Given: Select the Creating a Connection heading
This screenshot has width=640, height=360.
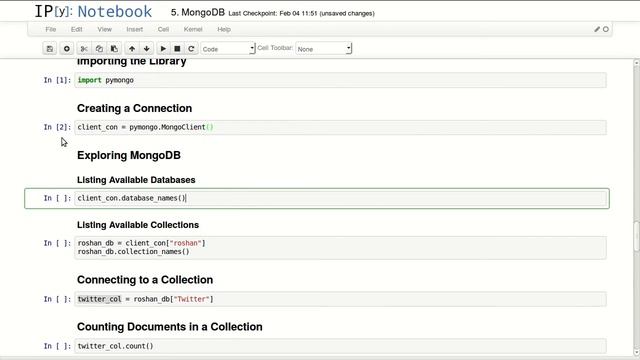Looking at the screenshot, I should pos(134,109).
